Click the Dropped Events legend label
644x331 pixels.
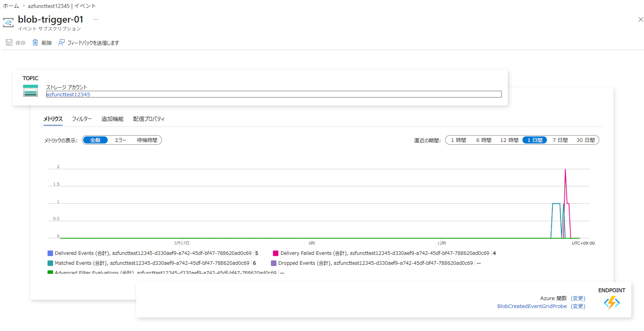[x=375, y=263]
